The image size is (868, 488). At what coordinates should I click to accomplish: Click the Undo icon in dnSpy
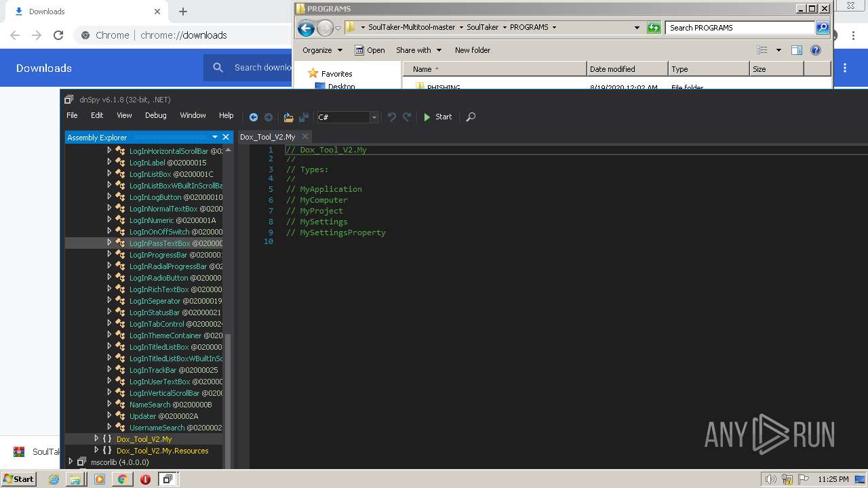391,117
